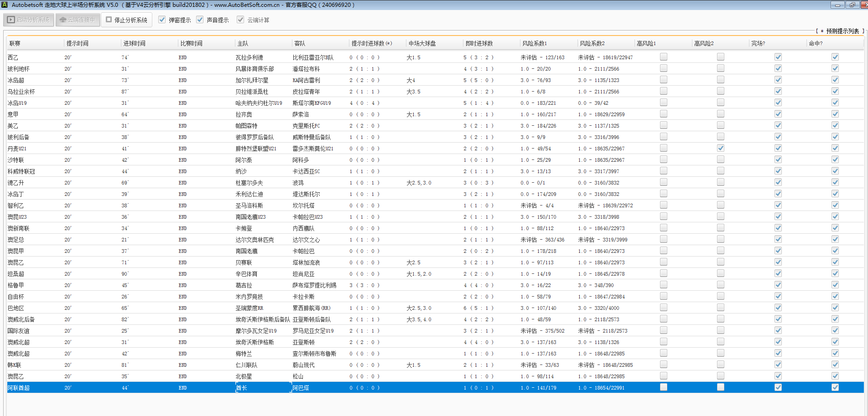
Task: Disable the 声音提示 sound alert checkbox
Action: pos(200,20)
